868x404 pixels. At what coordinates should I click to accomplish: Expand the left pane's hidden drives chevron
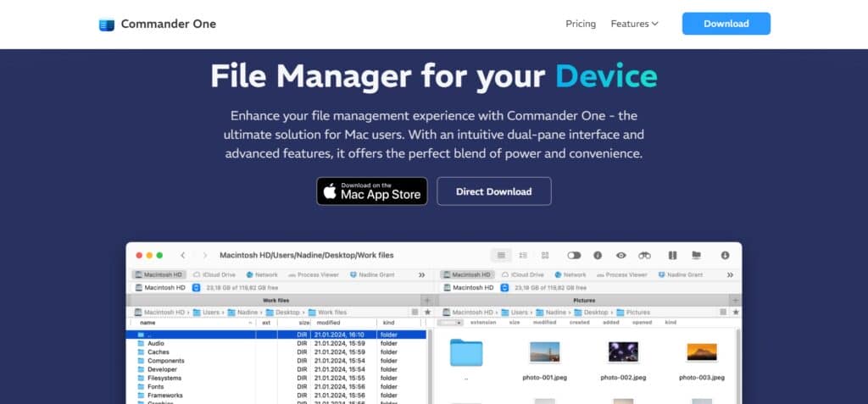pos(421,274)
